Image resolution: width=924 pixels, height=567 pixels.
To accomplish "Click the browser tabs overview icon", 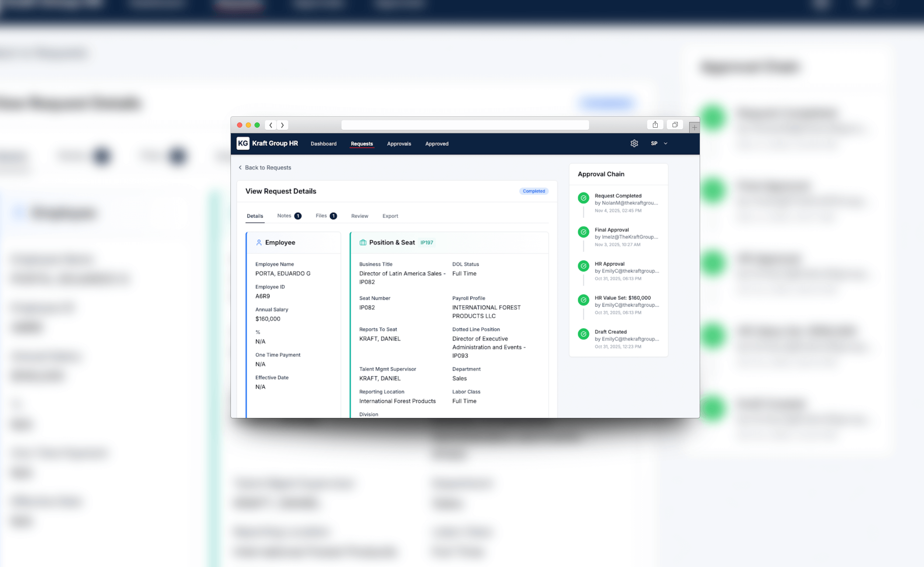I will tap(675, 125).
